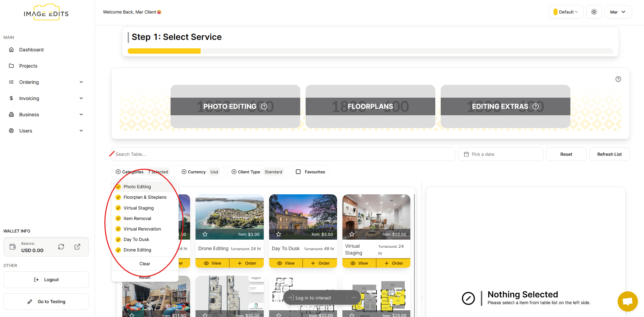Click the wallet balance refresh icon
The height and width of the screenshot is (317, 644).
coord(61,247)
